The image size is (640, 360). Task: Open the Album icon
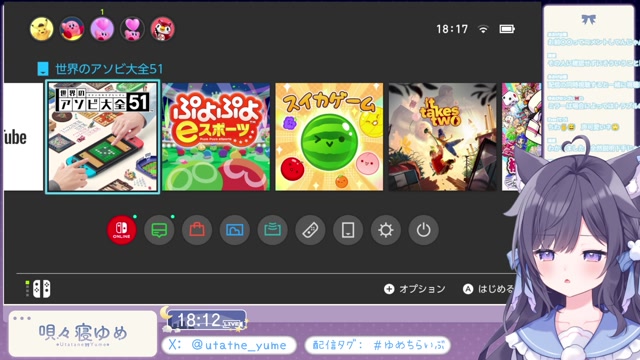[x=235, y=230]
